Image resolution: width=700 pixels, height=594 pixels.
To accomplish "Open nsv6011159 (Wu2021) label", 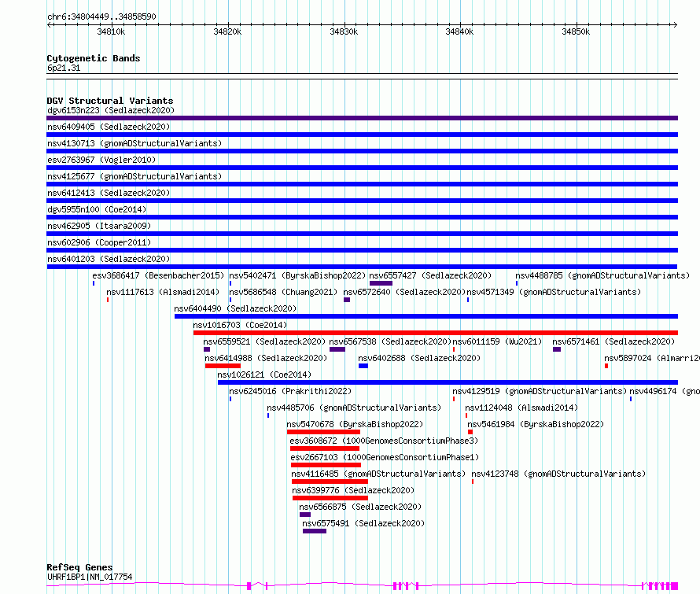I will pos(497,341).
